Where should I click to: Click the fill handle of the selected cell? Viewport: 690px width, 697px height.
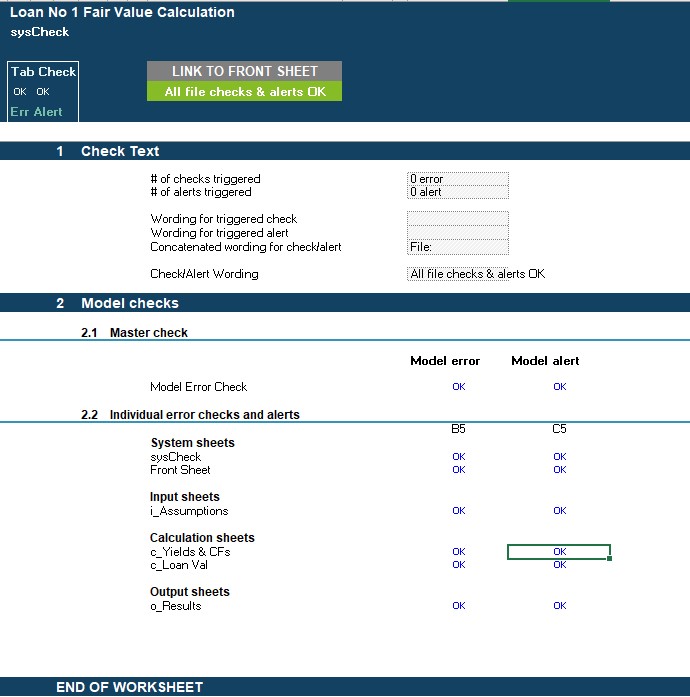(x=610, y=558)
